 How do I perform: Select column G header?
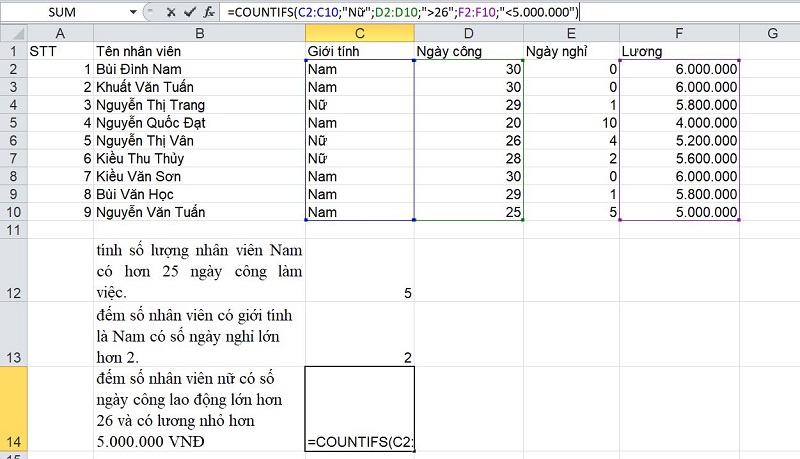(770, 34)
